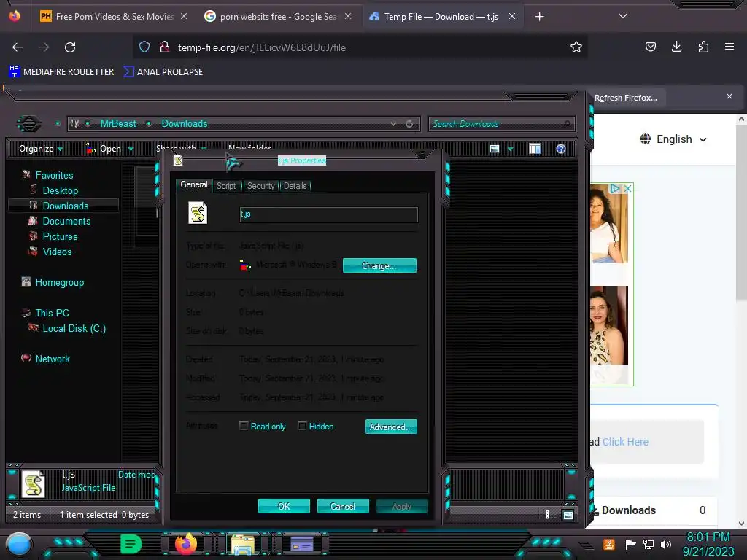Click the site padlock icon
This screenshot has width=747, height=560.
coord(165,47)
